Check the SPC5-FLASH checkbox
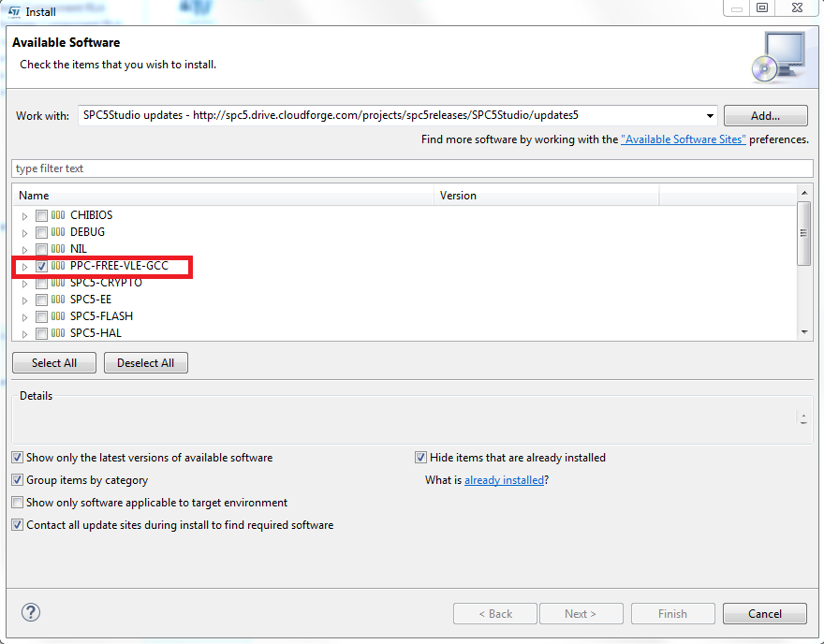This screenshot has height=644, width=824. 41,316
